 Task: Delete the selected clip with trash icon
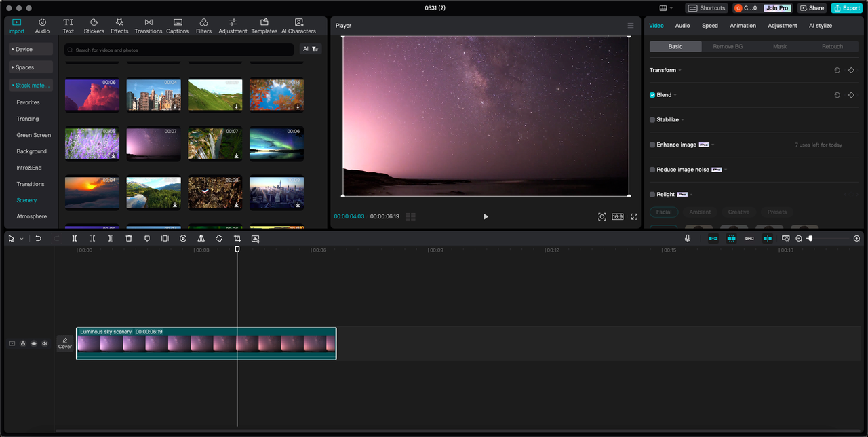point(129,239)
